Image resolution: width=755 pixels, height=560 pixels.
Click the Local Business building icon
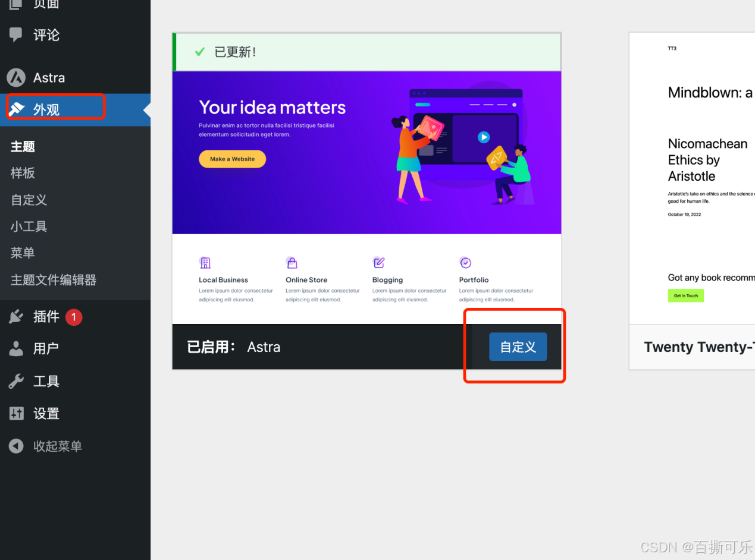(x=205, y=263)
